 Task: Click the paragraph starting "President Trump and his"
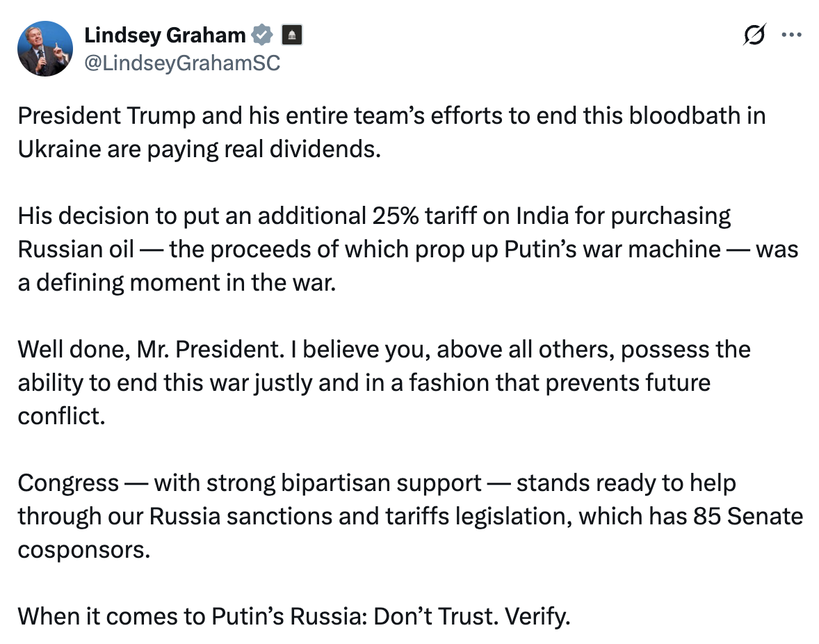click(x=391, y=132)
